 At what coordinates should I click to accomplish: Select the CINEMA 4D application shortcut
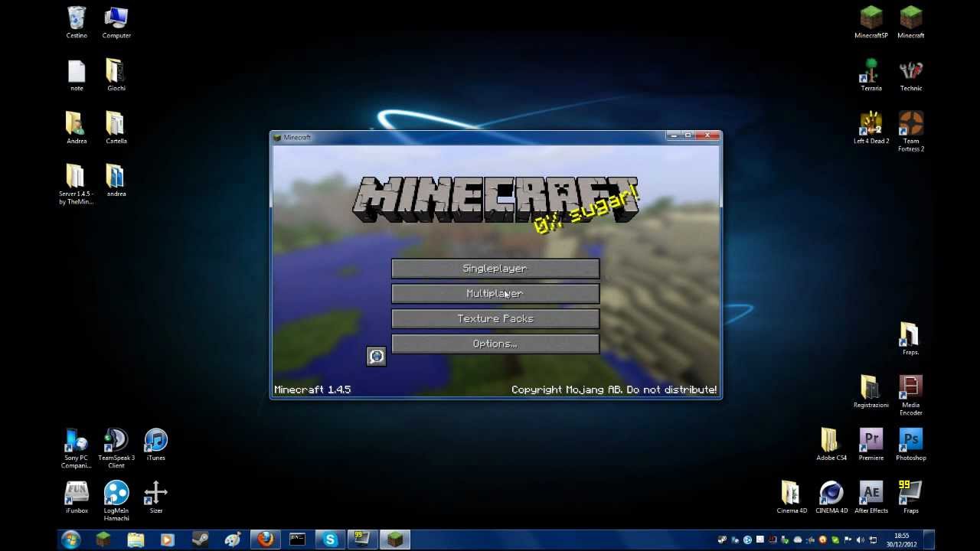point(831,497)
